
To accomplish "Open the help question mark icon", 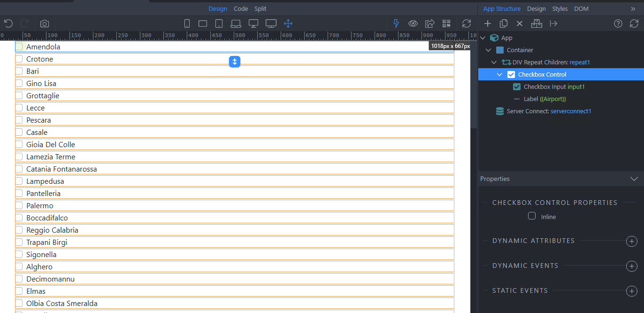I will coord(618,23).
